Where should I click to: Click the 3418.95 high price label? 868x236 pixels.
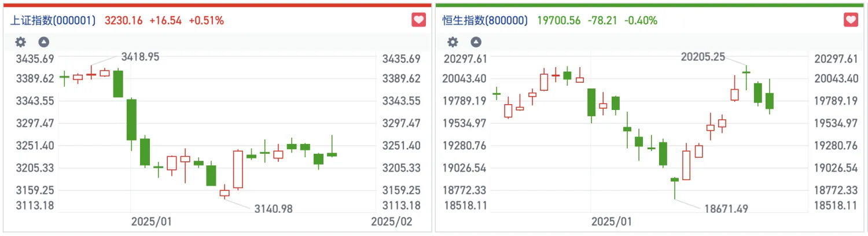140,57
